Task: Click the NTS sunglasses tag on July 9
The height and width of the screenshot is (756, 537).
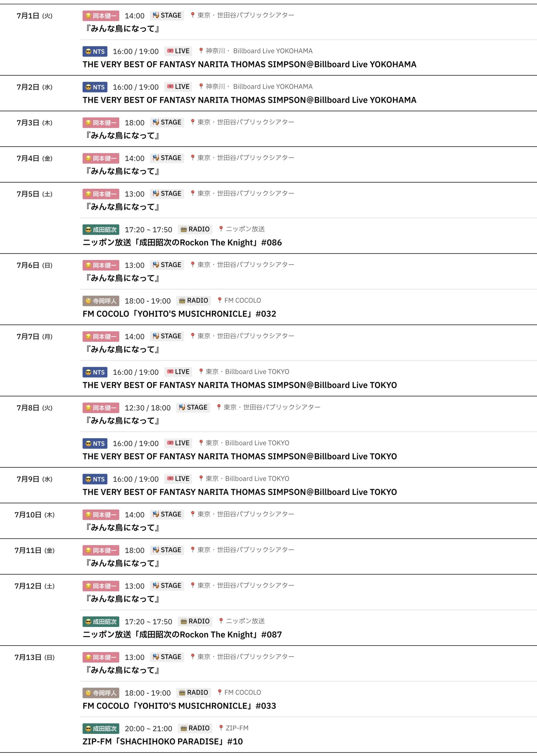Action: (95, 479)
